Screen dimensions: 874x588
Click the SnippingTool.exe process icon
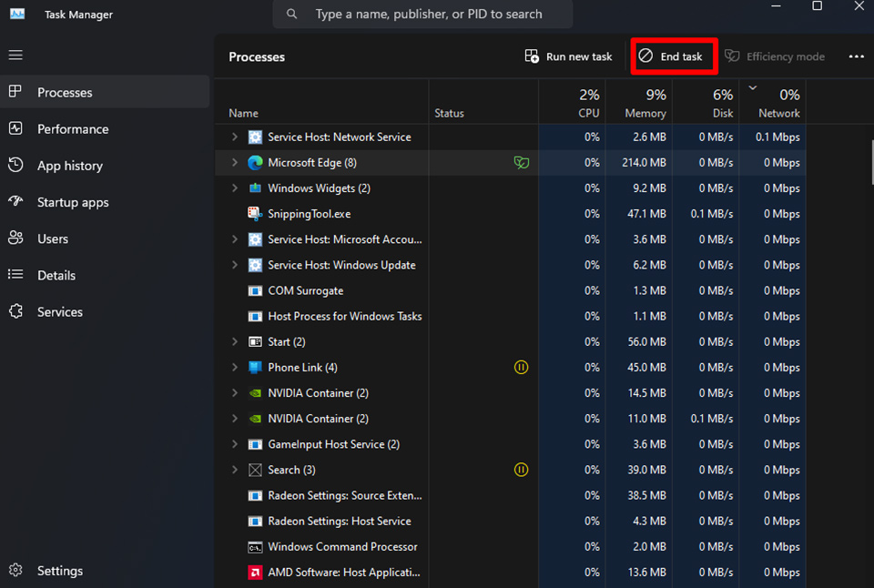(x=256, y=214)
